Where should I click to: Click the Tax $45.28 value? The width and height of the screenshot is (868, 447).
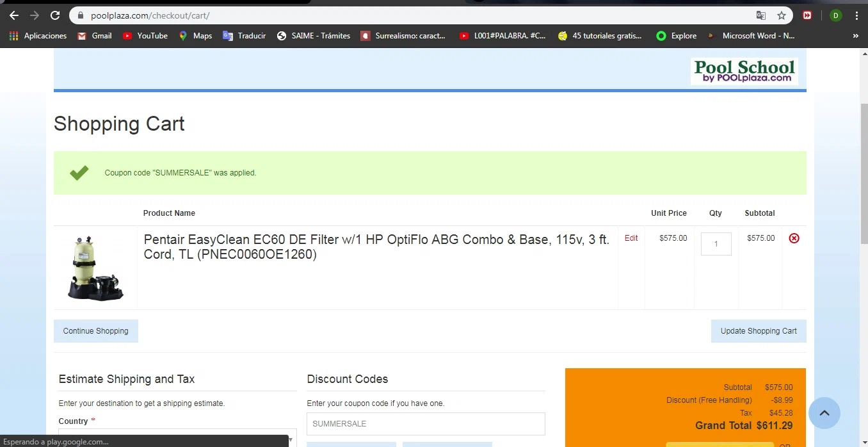coord(782,413)
